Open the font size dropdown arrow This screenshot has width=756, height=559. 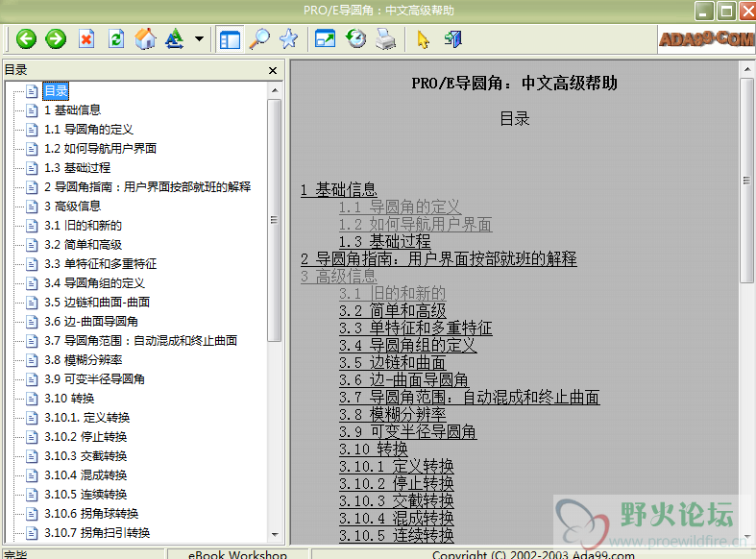[x=199, y=39]
